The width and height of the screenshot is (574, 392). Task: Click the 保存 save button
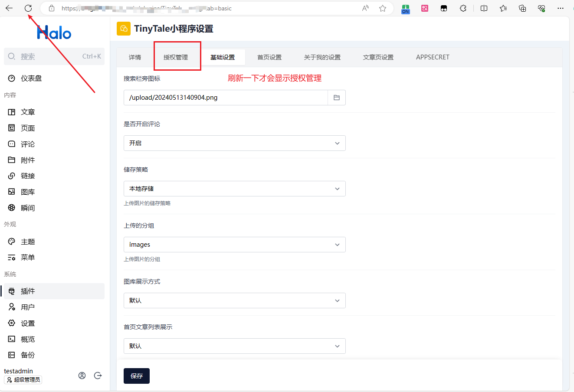[x=137, y=376]
